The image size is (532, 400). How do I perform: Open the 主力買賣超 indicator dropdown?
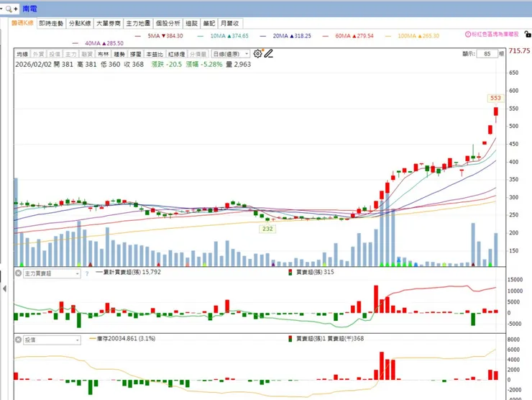click(x=52, y=273)
